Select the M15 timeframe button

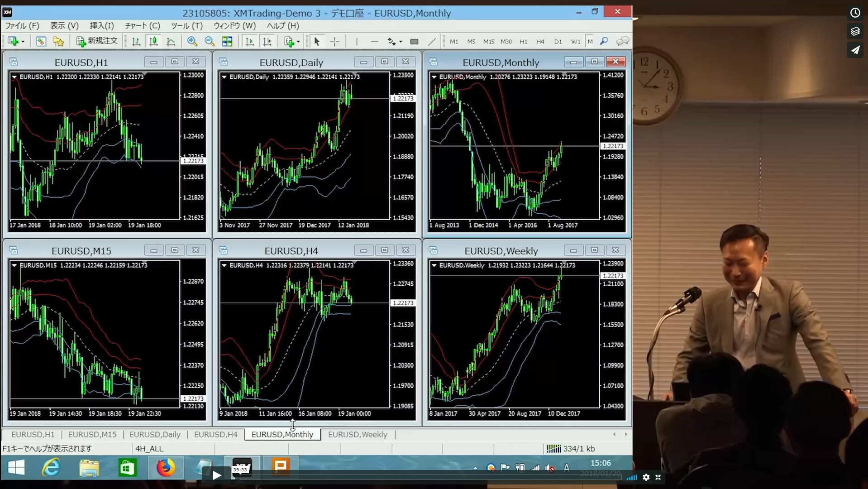click(488, 42)
